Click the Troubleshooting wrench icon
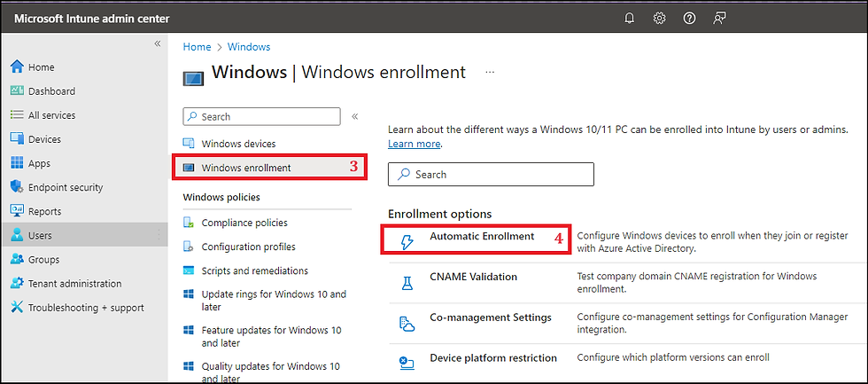This screenshot has width=868, height=384. click(18, 308)
